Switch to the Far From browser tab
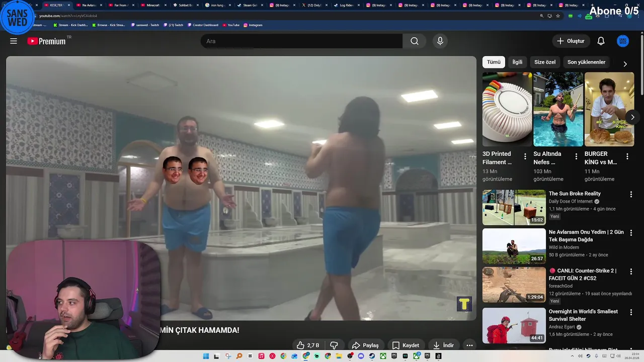Screen dimensions: 644x362 click(121, 5)
